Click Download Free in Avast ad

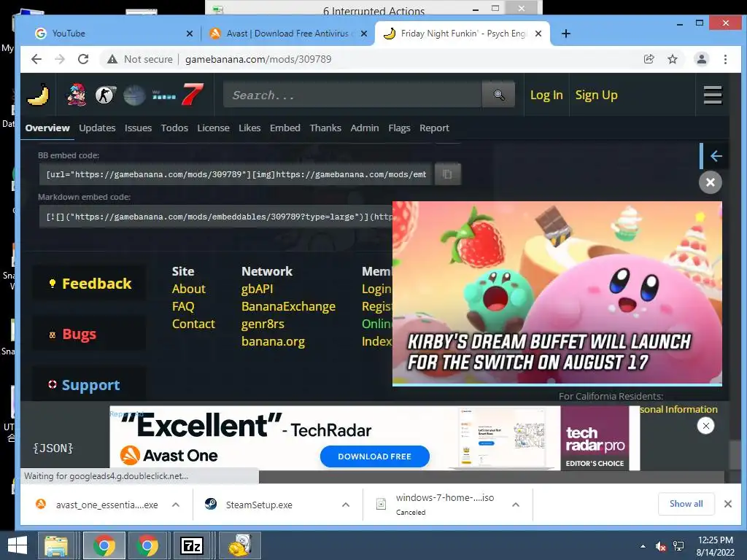click(374, 456)
